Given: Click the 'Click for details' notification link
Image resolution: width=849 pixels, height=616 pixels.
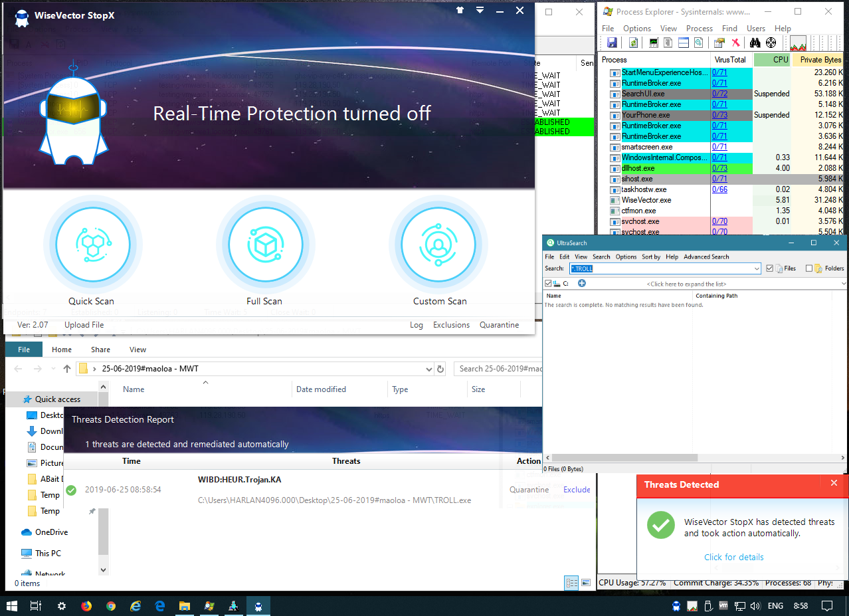Looking at the screenshot, I should 734,557.
